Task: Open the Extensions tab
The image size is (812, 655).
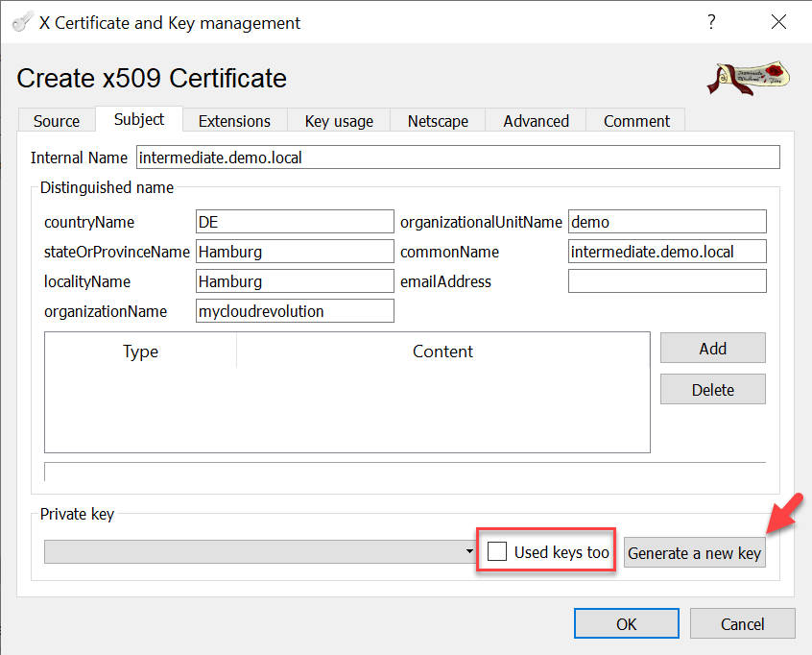Action: [x=234, y=121]
